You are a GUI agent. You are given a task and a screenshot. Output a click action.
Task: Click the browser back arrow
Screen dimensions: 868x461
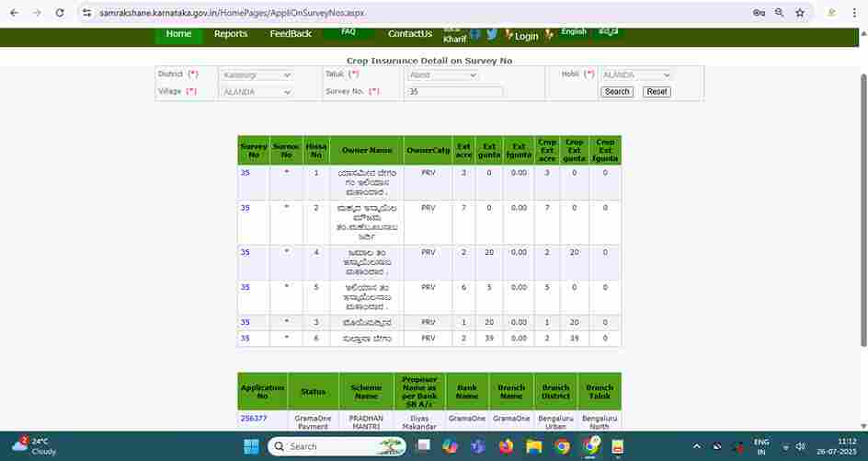[14, 13]
